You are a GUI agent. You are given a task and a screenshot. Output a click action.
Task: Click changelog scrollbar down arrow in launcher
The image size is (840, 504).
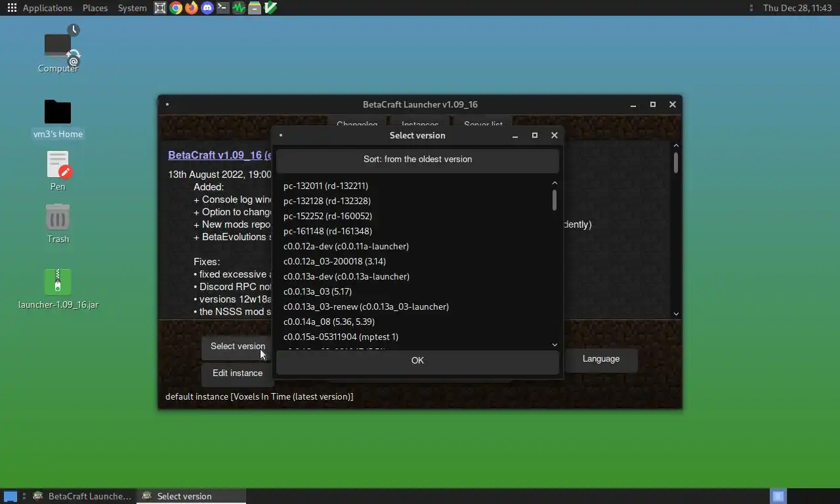coord(676,314)
